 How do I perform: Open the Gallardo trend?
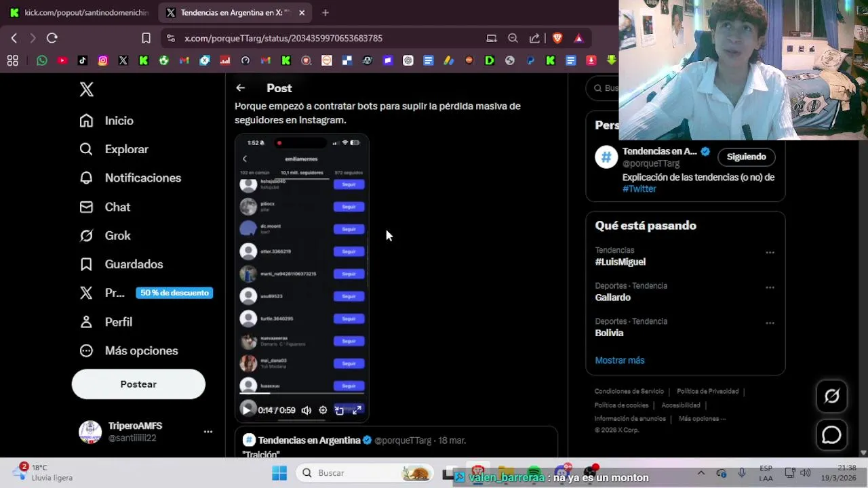pyautogui.click(x=613, y=298)
